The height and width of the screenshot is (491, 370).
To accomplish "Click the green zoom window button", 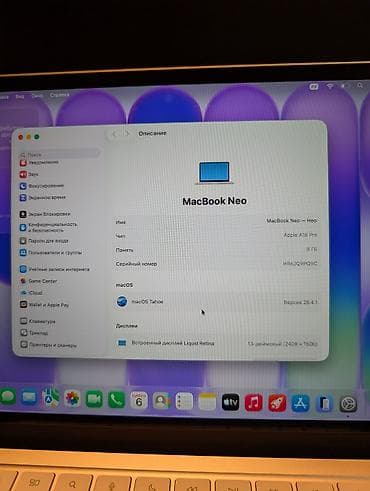I will pyautogui.click(x=37, y=137).
